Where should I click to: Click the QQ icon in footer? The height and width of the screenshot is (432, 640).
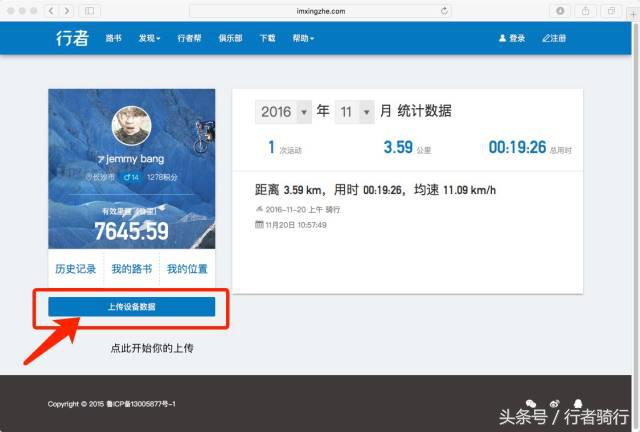[578, 403]
